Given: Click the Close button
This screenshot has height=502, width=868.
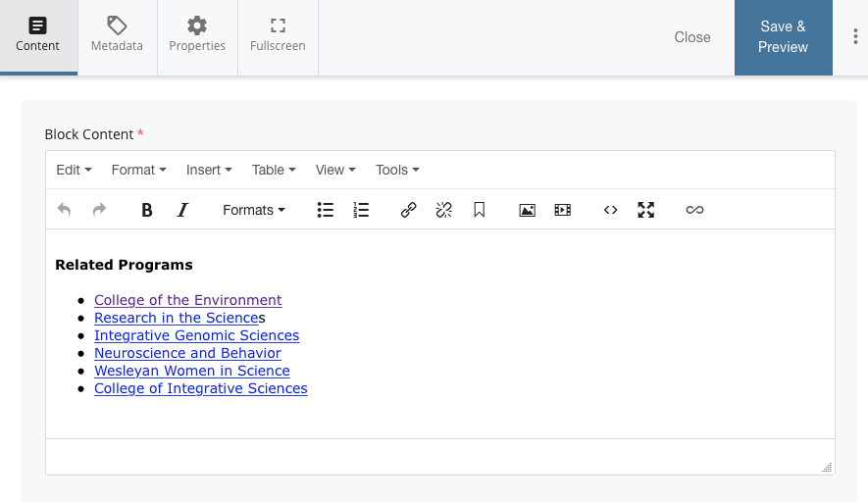Looking at the screenshot, I should tap(692, 37).
